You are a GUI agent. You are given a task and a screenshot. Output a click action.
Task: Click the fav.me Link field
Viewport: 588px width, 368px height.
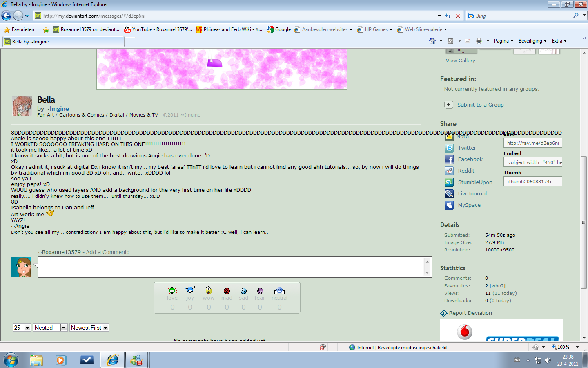point(533,143)
